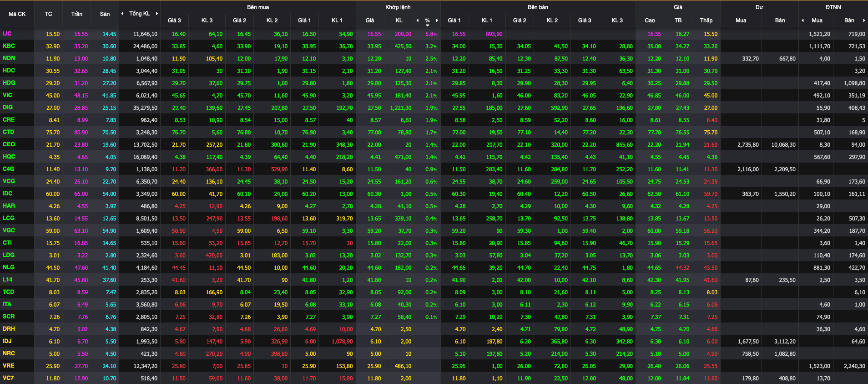This screenshot has width=868, height=384.
Task: Open stock symbol VGC
Action: tap(9, 230)
